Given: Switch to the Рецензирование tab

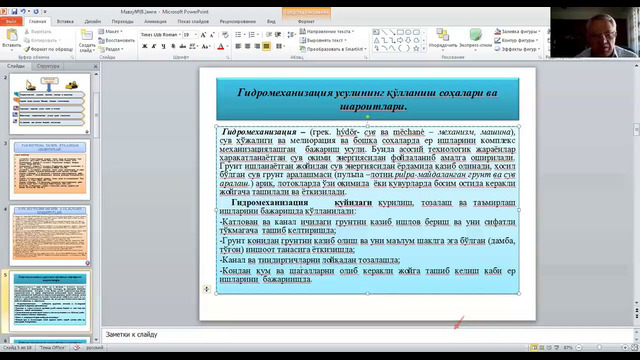Looking at the screenshot, I should [x=238, y=21].
